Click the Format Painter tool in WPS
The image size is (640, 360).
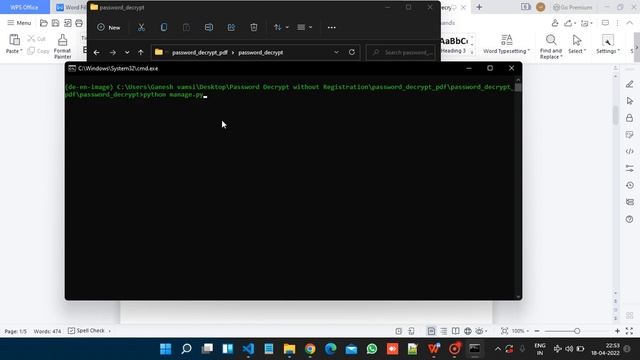coord(62,46)
